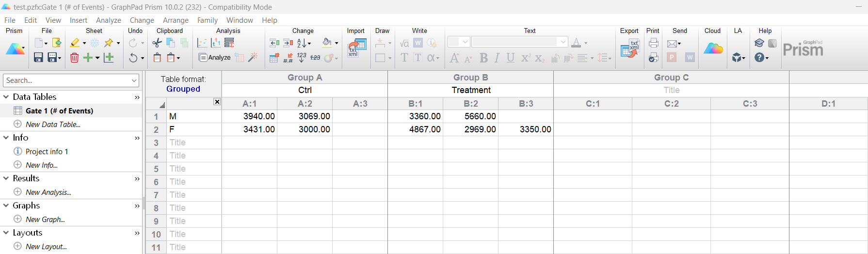Click the Print icon
The width and height of the screenshot is (868, 254).
point(653,43)
